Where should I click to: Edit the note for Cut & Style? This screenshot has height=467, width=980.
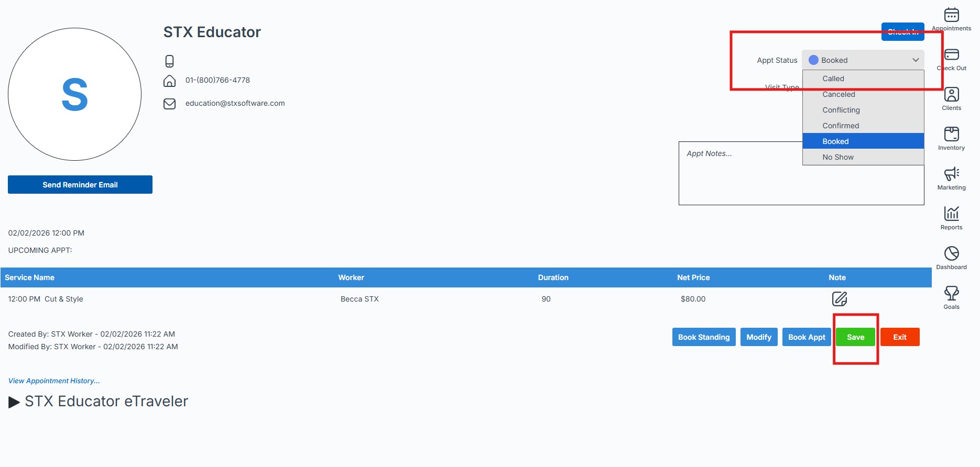pos(839,299)
